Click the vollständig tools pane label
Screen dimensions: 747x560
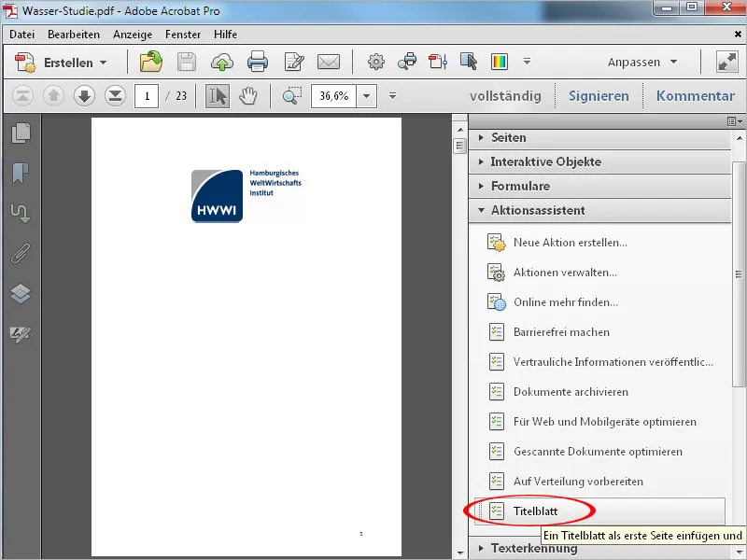(x=505, y=96)
